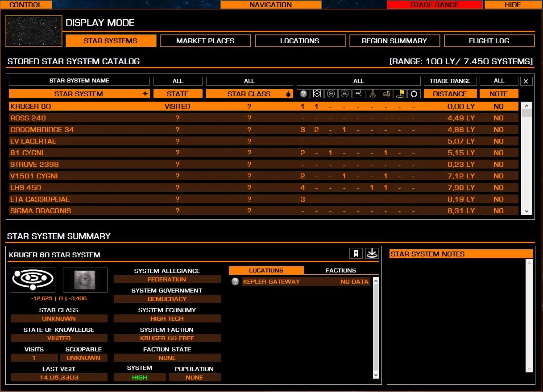Sort by State column header
Image resolution: width=543 pixels, height=392 pixels.
click(178, 94)
